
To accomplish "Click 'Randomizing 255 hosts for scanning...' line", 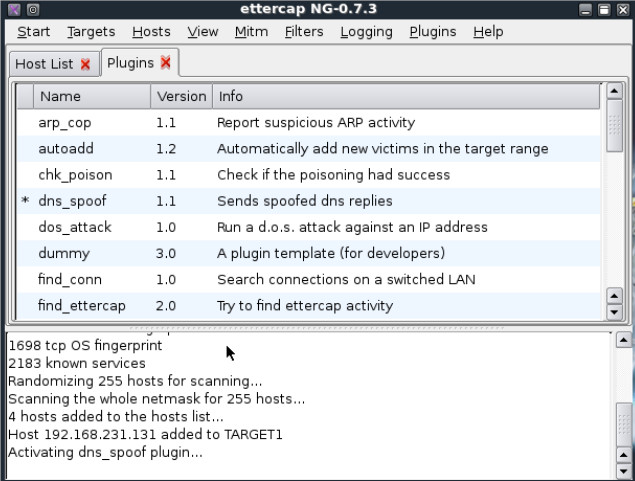I will (135, 381).
